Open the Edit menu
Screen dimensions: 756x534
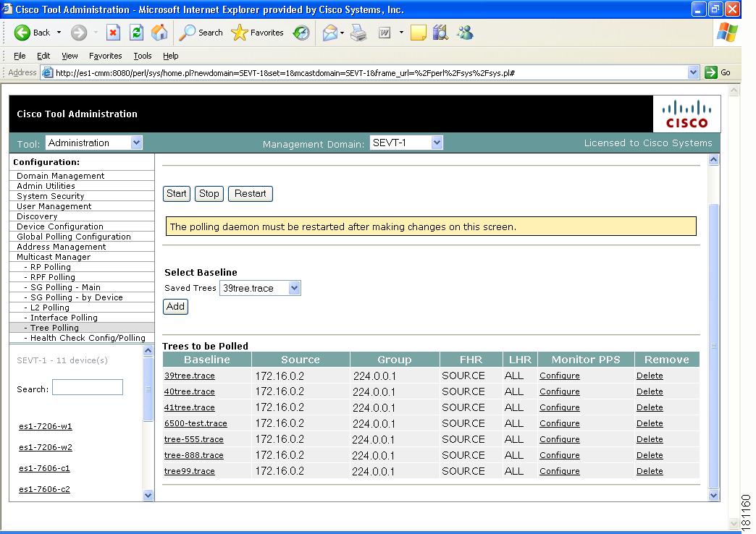tap(43, 56)
